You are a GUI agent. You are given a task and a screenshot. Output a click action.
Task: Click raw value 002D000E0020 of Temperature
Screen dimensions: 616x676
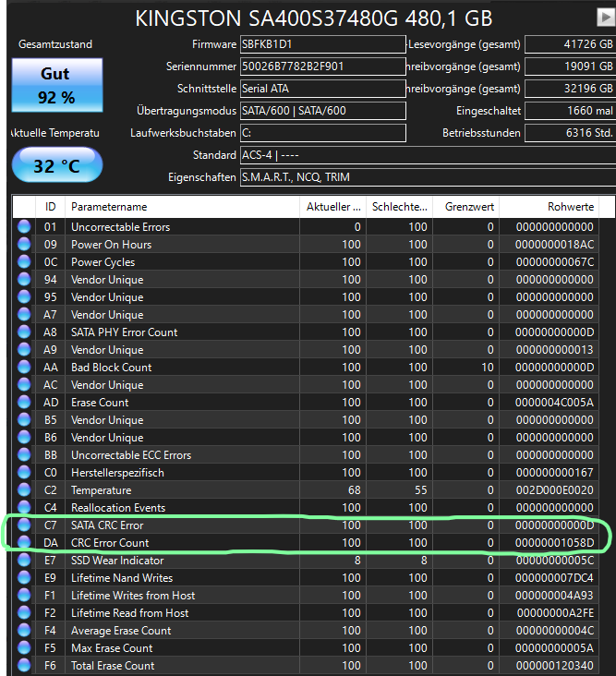pos(555,490)
